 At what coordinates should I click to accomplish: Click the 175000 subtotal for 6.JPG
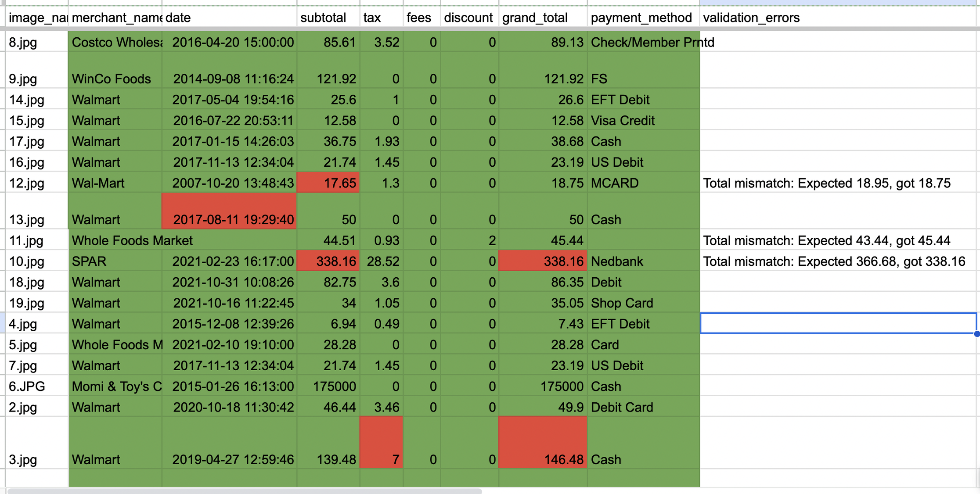coord(328,386)
